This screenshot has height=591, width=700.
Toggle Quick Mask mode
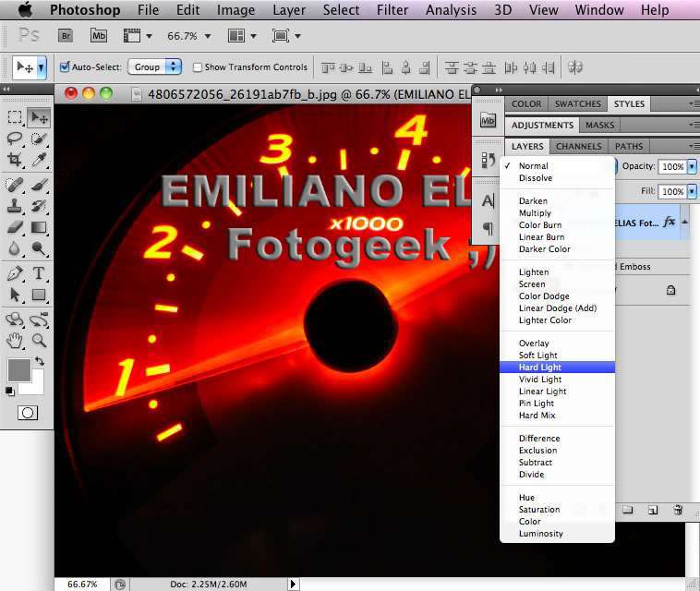click(x=27, y=413)
